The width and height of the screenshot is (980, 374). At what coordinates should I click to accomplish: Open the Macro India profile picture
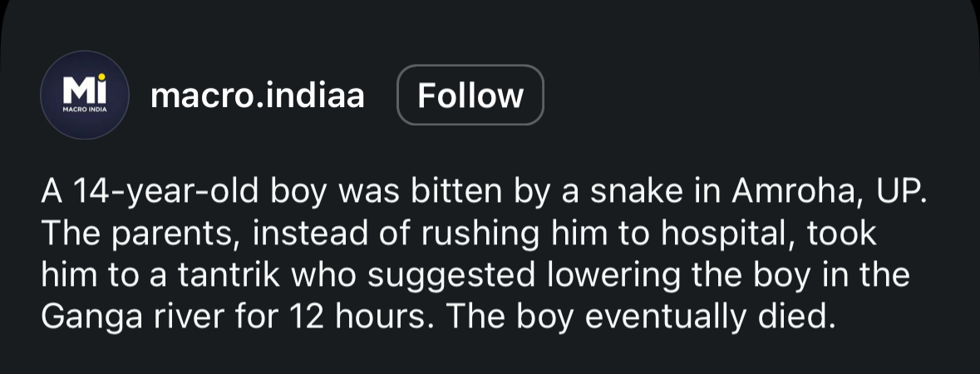(84, 96)
